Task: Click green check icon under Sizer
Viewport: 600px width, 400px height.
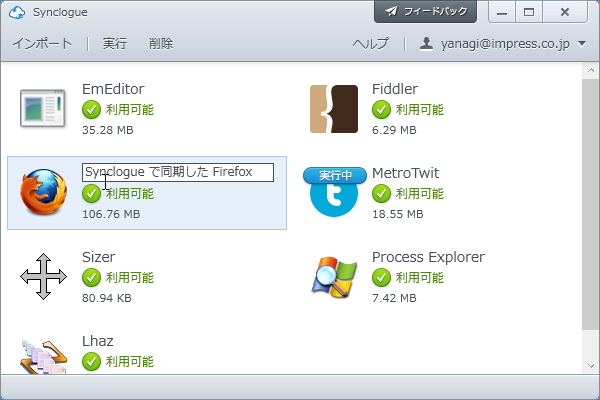Action: [91, 278]
